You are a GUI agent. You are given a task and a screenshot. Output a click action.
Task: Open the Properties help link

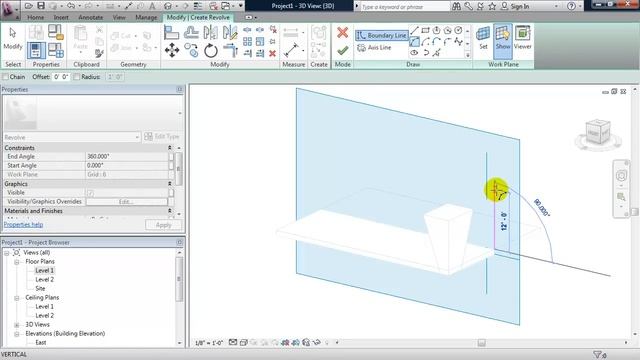(x=23, y=224)
